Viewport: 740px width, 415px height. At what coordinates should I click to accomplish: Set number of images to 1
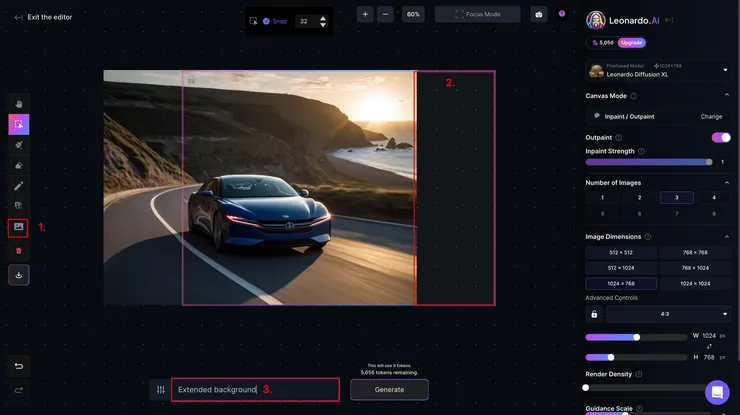tap(602, 197)
